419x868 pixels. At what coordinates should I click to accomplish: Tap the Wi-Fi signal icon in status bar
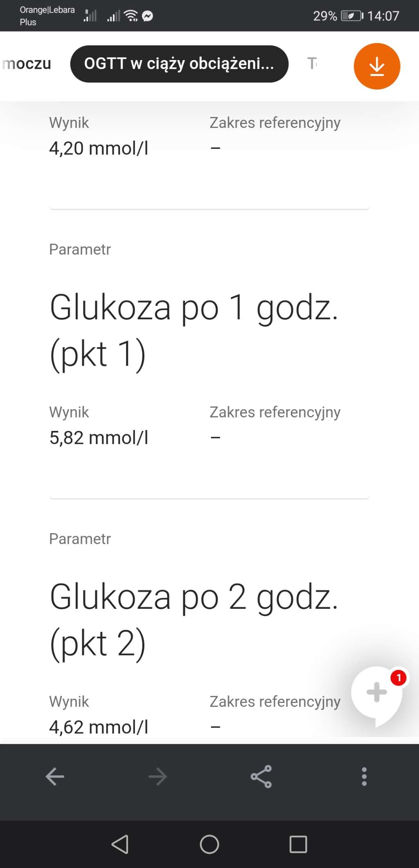tap(131, 16)
